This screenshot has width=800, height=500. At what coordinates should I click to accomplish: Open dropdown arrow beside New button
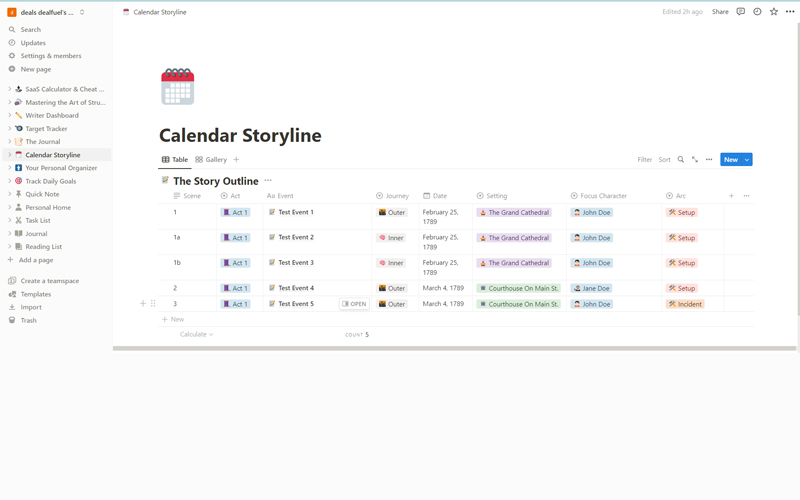coord(747,160)
